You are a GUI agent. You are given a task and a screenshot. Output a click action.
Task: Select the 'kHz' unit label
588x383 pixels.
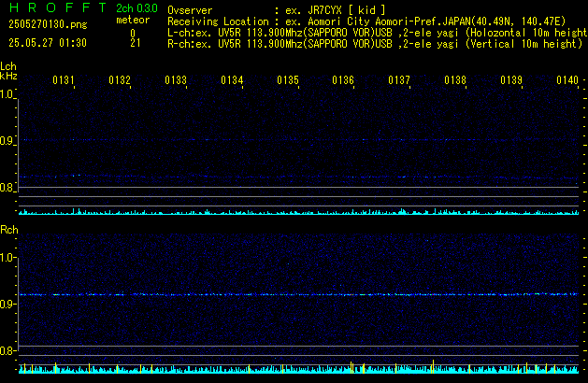pos(8,76)
